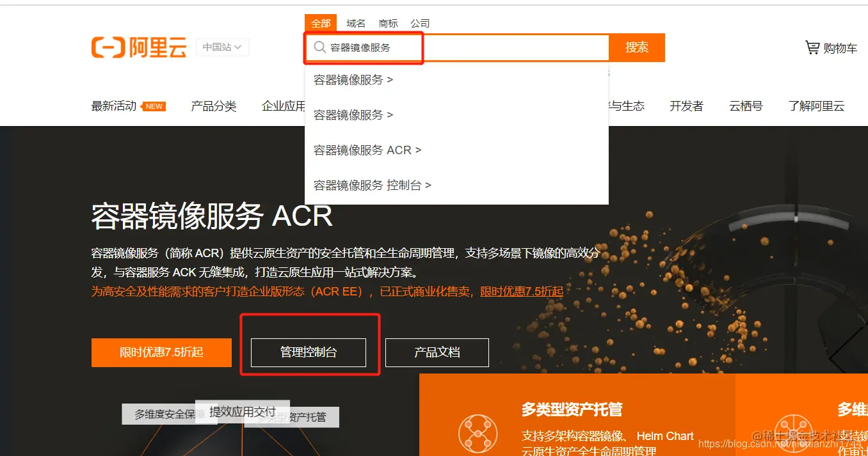Open the 购物车 link
The height and width of the screenshot is (456, 868).
pyautogui.click(x=840, y=48)
